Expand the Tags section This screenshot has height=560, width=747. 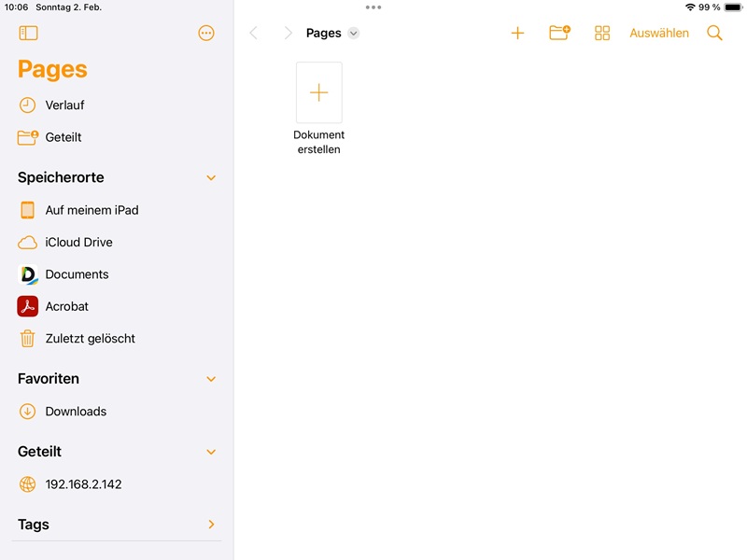pos(212,525)
